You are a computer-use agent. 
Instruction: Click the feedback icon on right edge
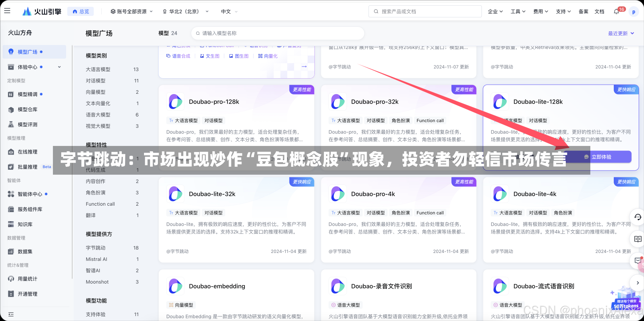coord(638,261)
